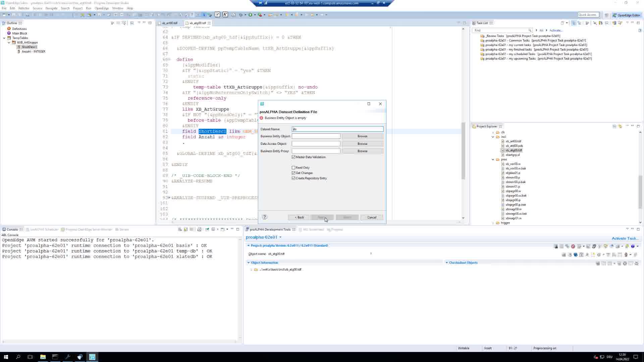Click the New Task icon in Task List toolbar
644x362 pixels.
tap(562, 23)
